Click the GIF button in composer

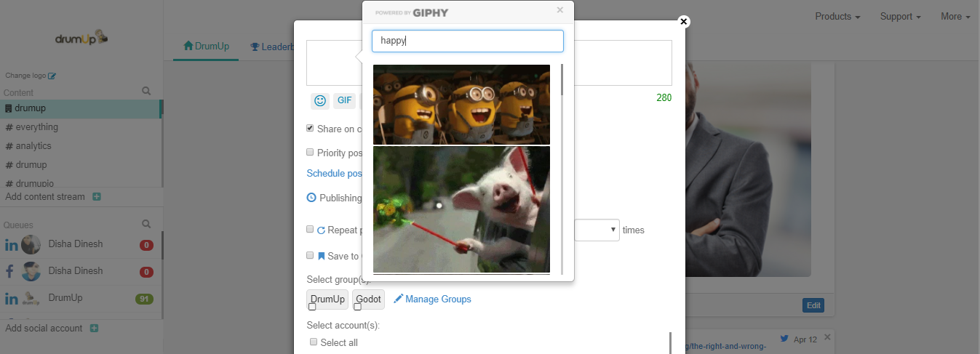click(344, 101)
